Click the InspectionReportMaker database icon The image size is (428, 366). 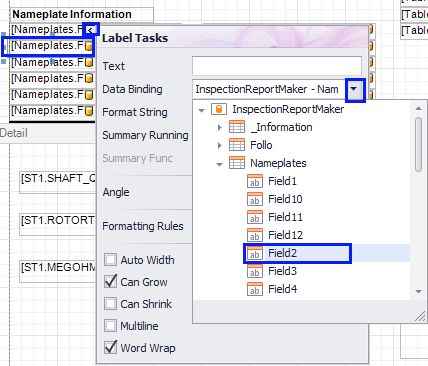(x=219, y=109)
